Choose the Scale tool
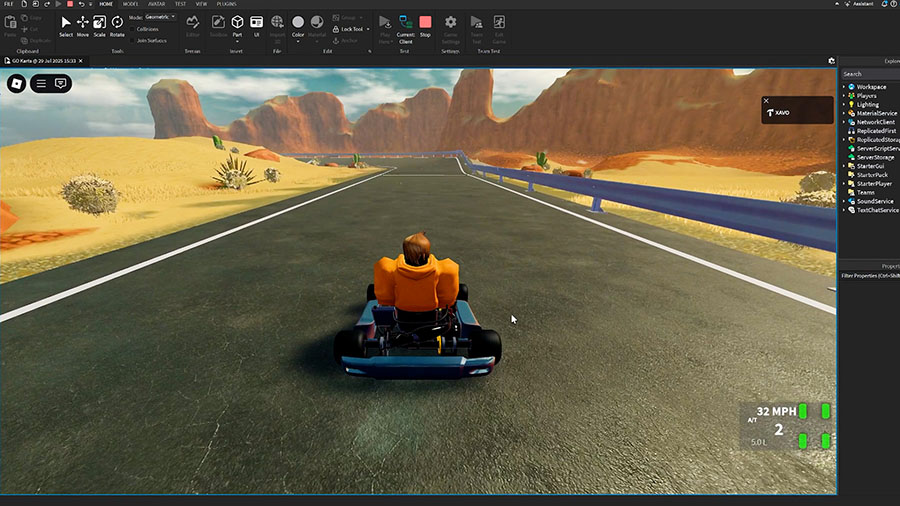Viewport: 900px width, 506px height. click(x=99, y=26)
